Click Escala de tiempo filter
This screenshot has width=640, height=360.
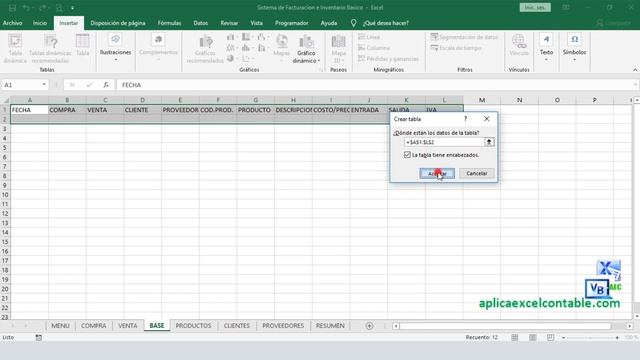(x=456, y=48)
